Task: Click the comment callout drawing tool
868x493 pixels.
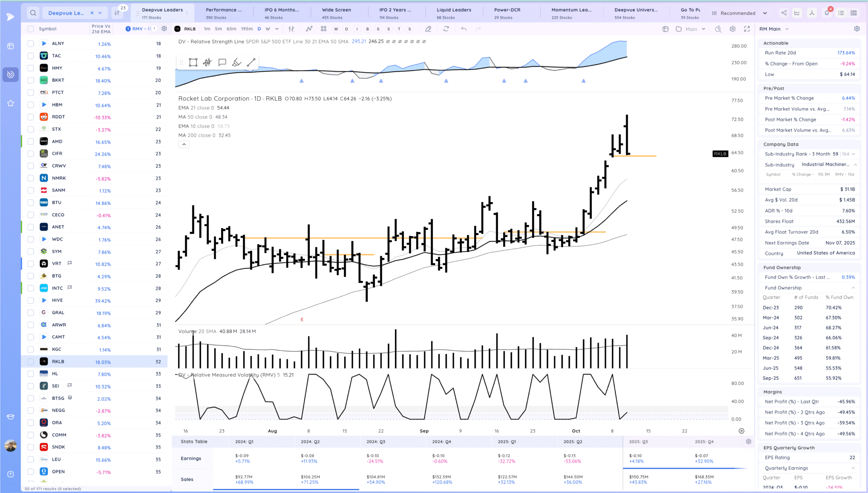Action: (222, 62)
